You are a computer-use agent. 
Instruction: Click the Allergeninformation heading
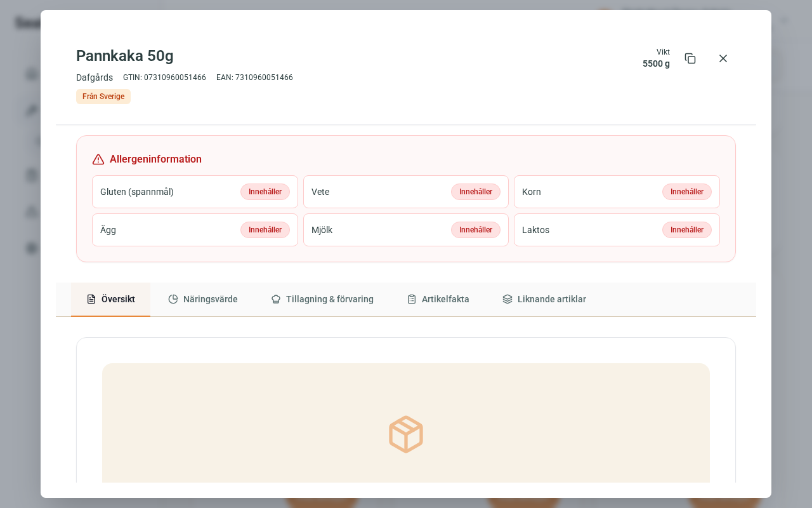point(155,159)
